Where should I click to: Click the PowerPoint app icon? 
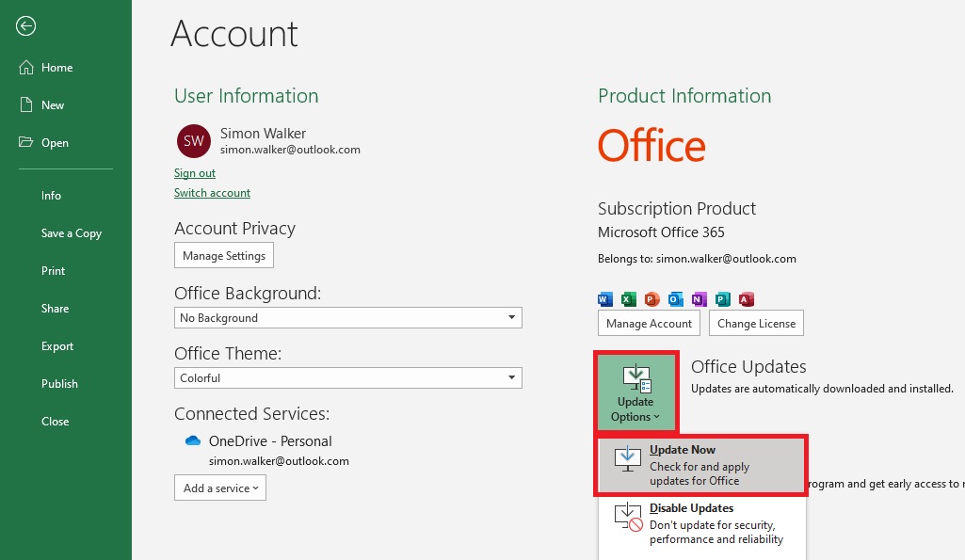point(651,299)
